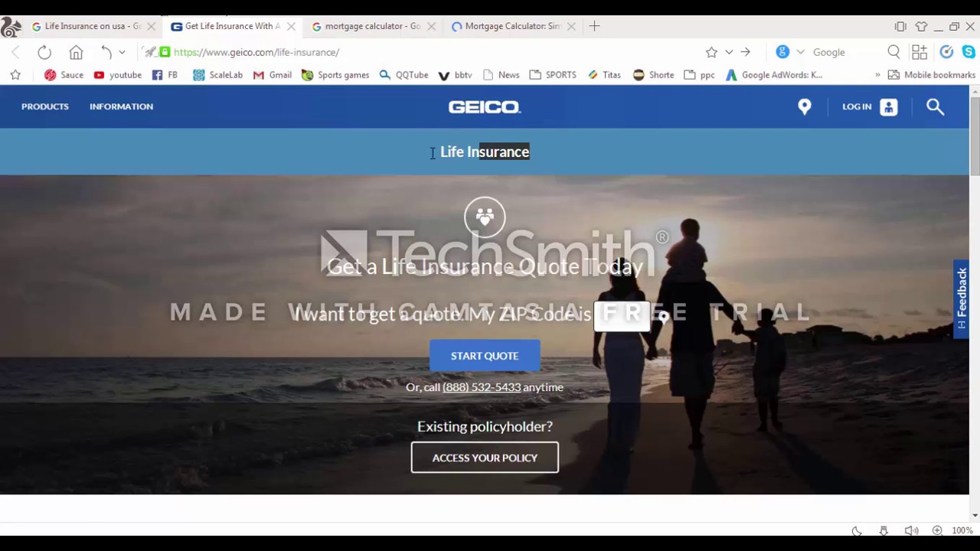
Task: Click the (888) 532-5433 phone link
Action: coord(482,387)
